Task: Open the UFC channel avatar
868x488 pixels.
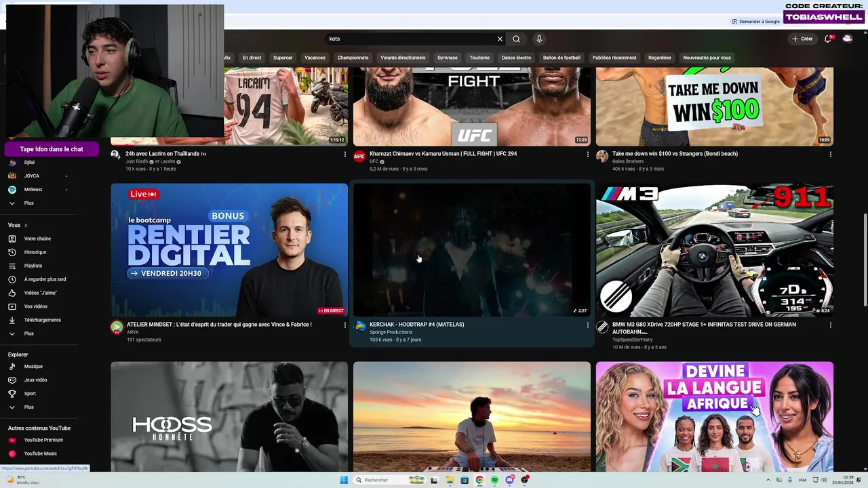Action: [x=359, y=157]
